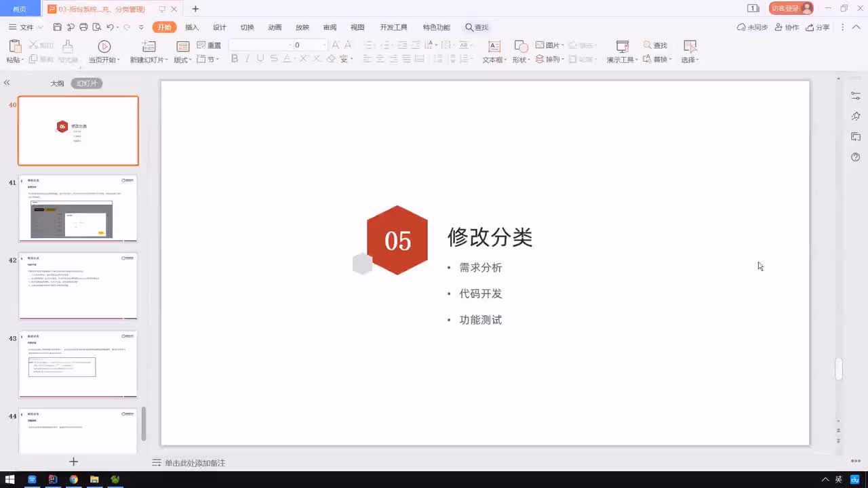868x488 pixels.
Task: Toggle Underline formatting
Action: click(x=260, y=59)
